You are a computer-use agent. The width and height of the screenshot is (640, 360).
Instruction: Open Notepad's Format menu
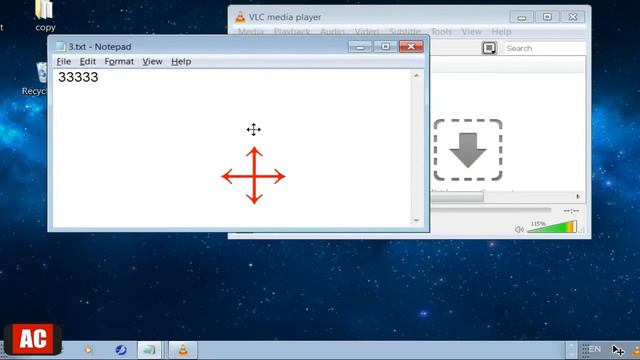tap(119, 62)
